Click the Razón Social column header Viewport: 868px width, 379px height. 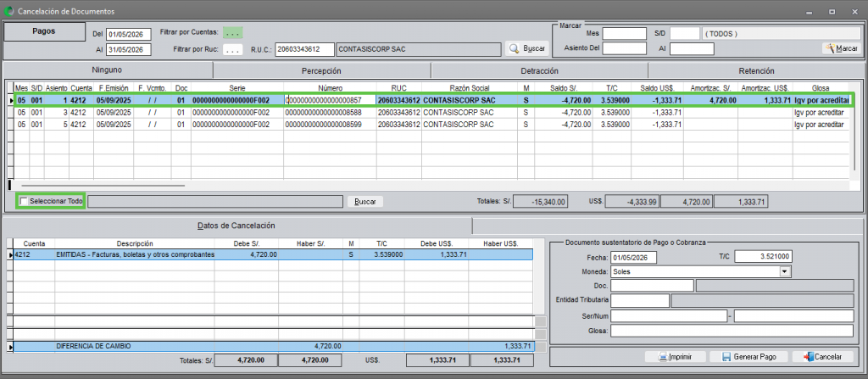470,88
